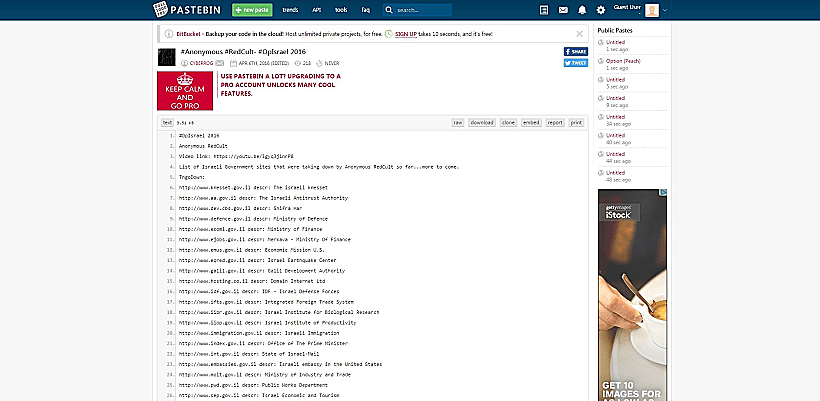This screenshot has height=401, width=820.
Task: Open the trends menu item
Action: point(290,10)
